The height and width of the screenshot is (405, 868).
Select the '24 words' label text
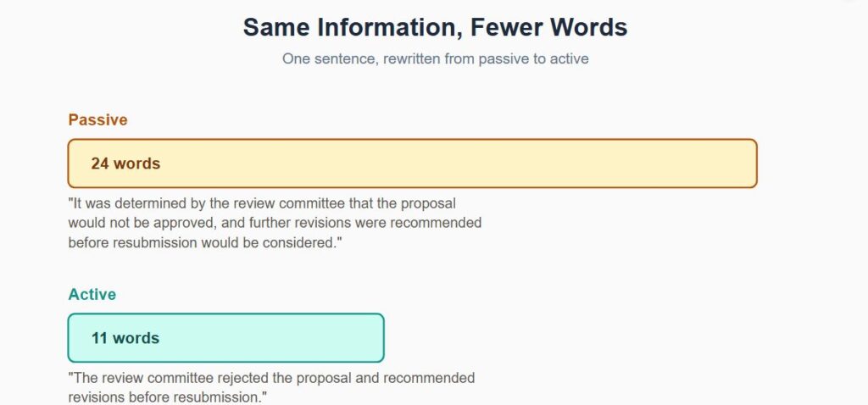pos(125,164)
